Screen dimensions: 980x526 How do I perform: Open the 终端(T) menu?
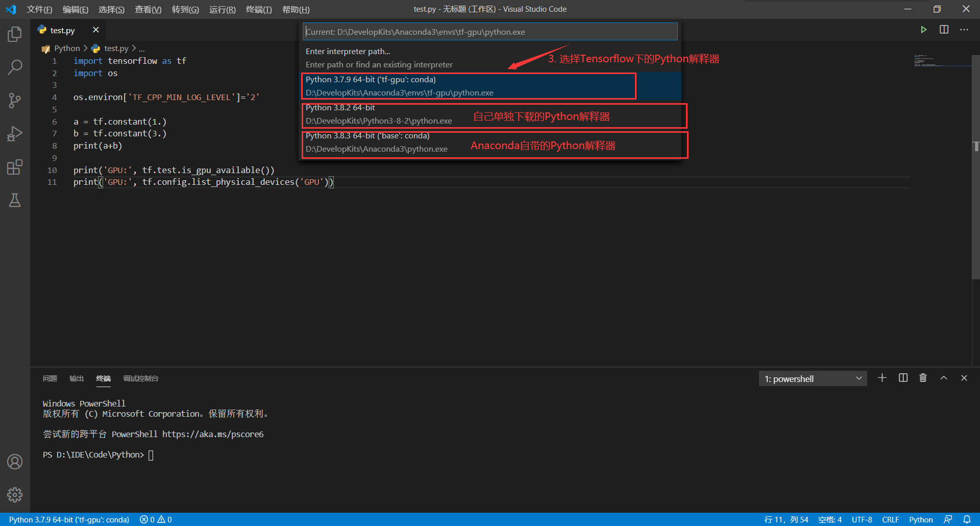(259, 9)
